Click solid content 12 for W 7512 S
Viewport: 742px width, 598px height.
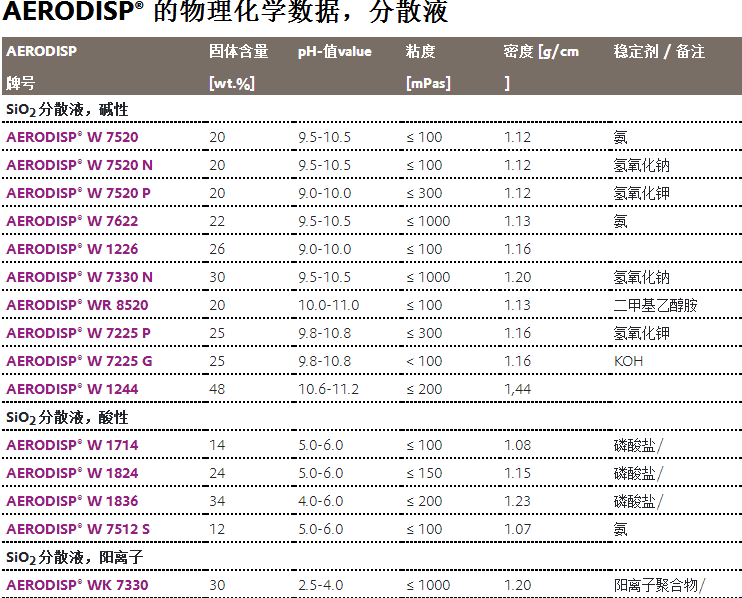[217, 529]
